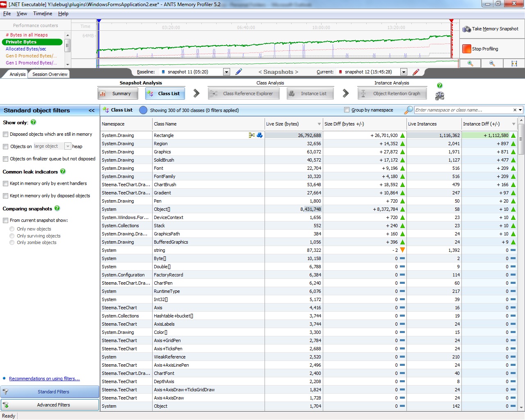
Task: Click the Class List header title
Action: pyautogui.click(x=122, y=110)
